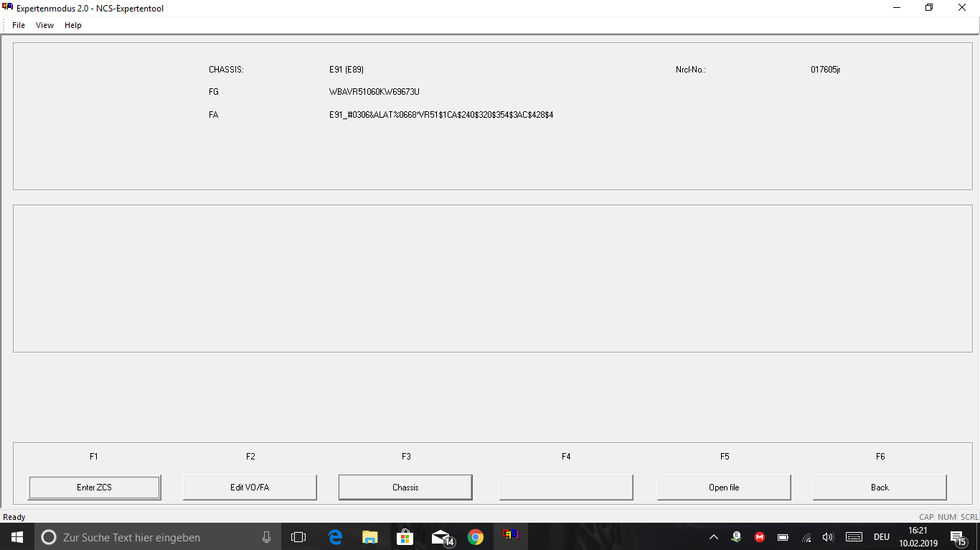Screen dimensions: 980x550
Task: Open the Windows Start menu
Action: tap(17, 537)
